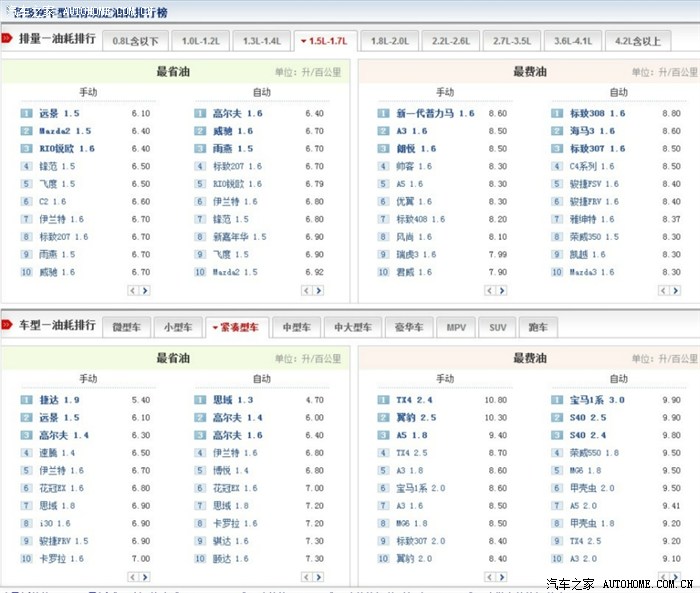Switch to the MPV tab
Viewport: 700px width, 593px height.
coord(456,327)
